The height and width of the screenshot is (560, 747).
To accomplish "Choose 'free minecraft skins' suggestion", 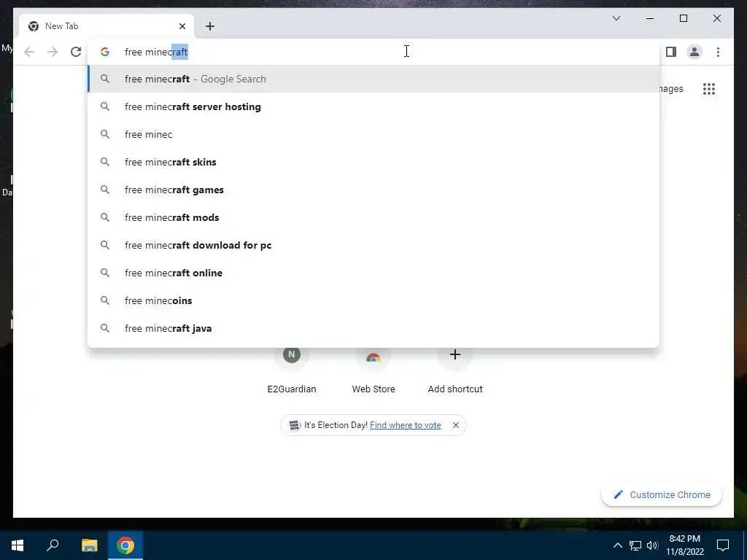I will pos(373,162).
